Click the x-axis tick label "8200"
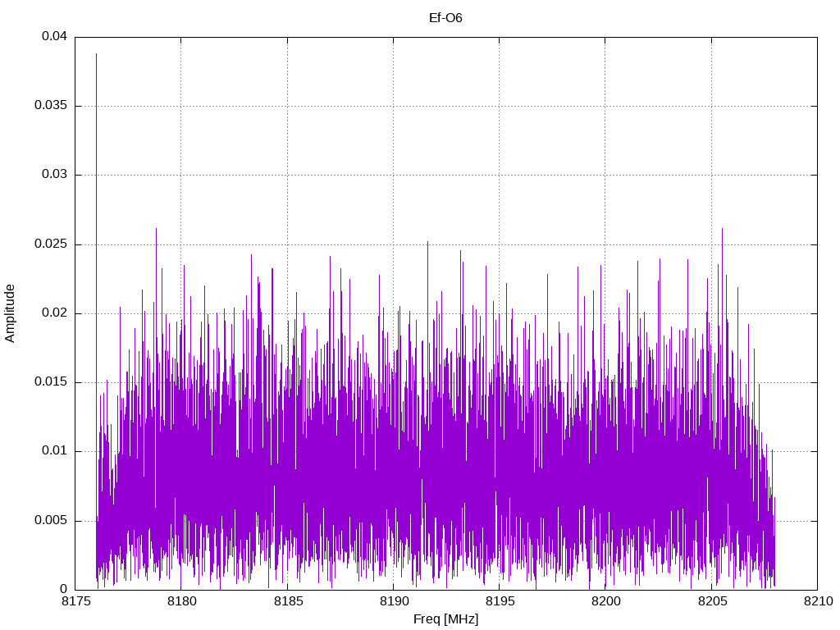Screen dimensions: 840x630 pos(606,601)
